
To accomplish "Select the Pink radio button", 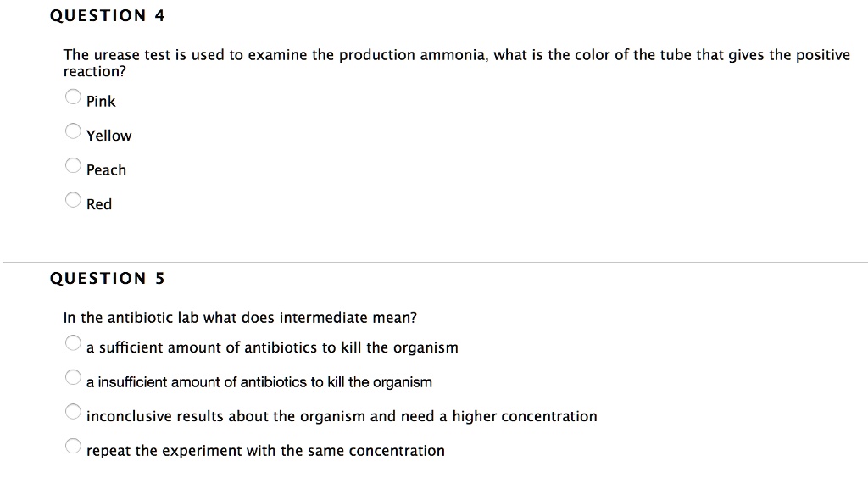I will point(73,97).
